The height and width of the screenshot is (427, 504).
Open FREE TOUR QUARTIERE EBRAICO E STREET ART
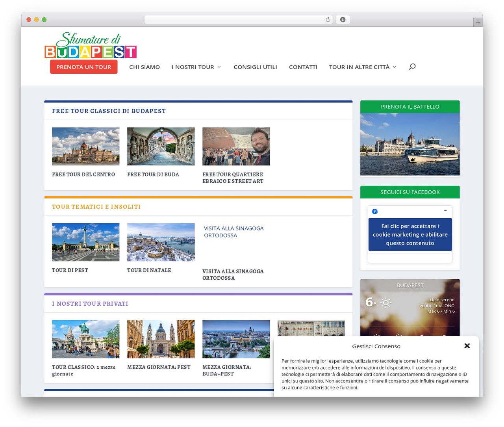pos(233,178)
